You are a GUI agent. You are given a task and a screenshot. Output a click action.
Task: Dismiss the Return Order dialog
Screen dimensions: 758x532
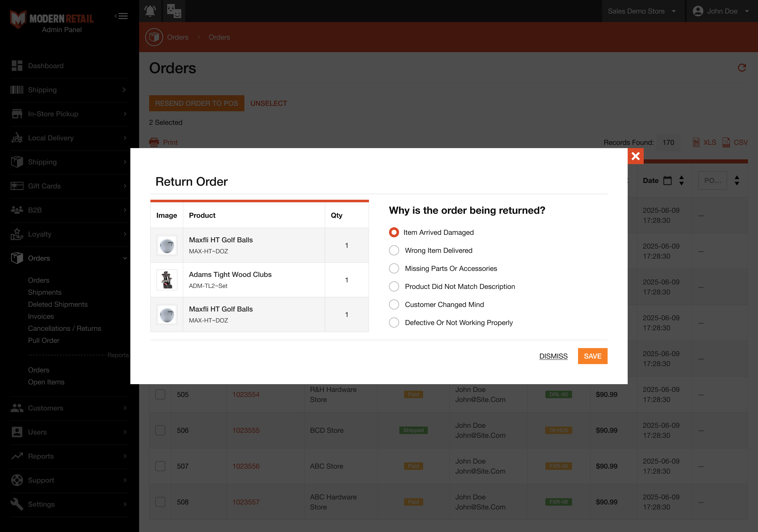tap(553, 356)
